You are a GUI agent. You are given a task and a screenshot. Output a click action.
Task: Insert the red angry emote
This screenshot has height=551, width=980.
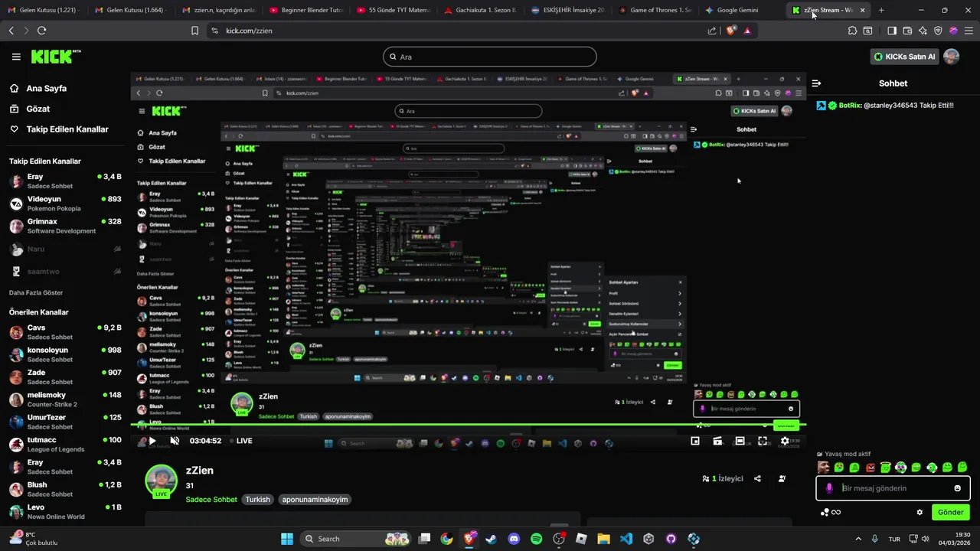pyautogui.click(x=870, y=468)
